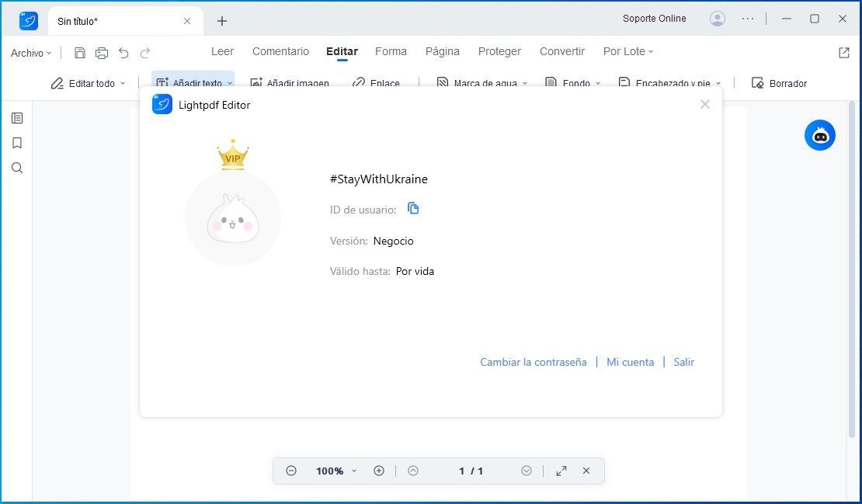The width and height of the screenshot is (862, 504).
Task: Click the Save disk icon
Action: coord(80,53)
